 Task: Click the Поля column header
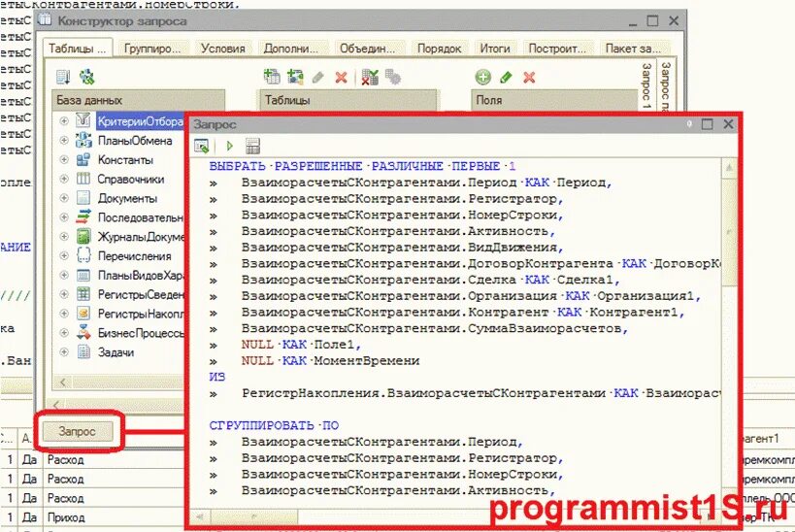(553, 100)
